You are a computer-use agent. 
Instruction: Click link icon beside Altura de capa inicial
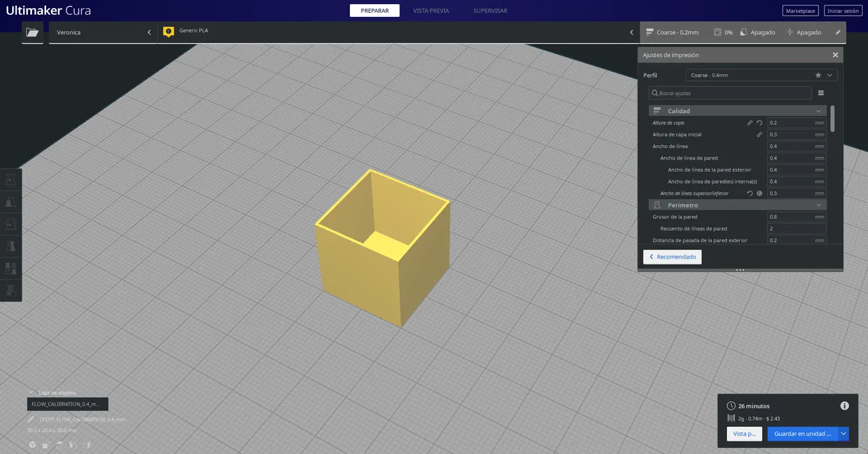tap(759, 134)
